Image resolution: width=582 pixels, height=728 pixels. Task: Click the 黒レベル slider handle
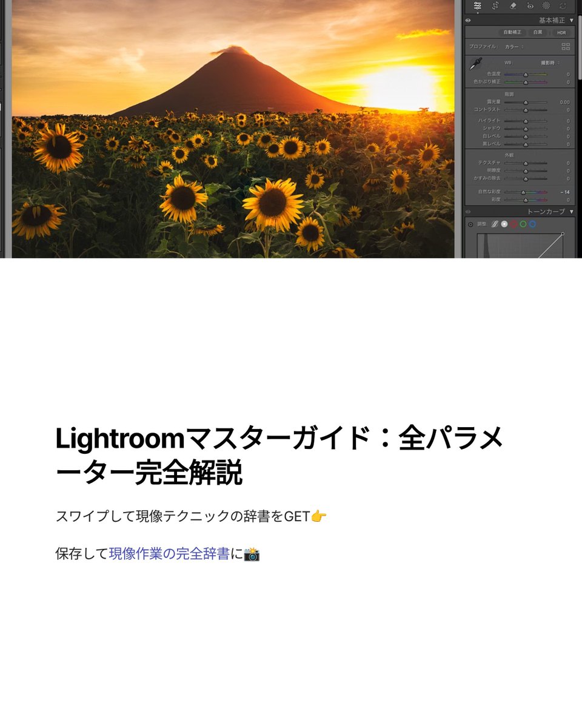(x=526, y=145)
